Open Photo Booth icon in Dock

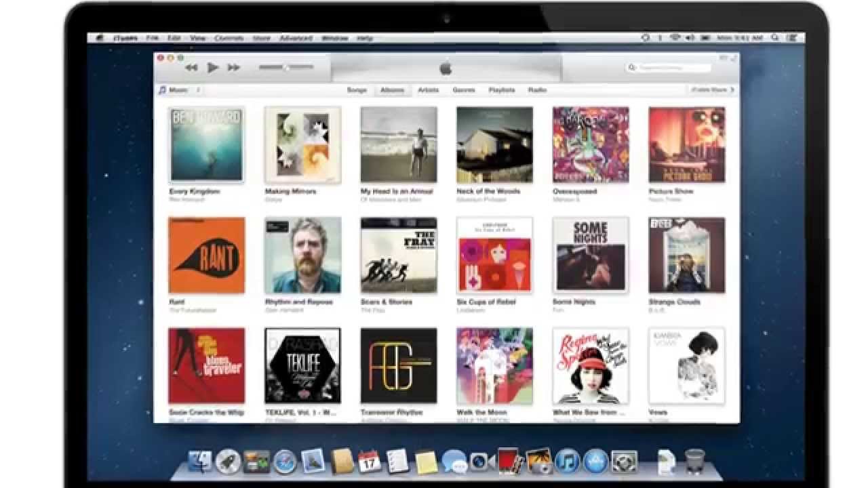(509, 462)
